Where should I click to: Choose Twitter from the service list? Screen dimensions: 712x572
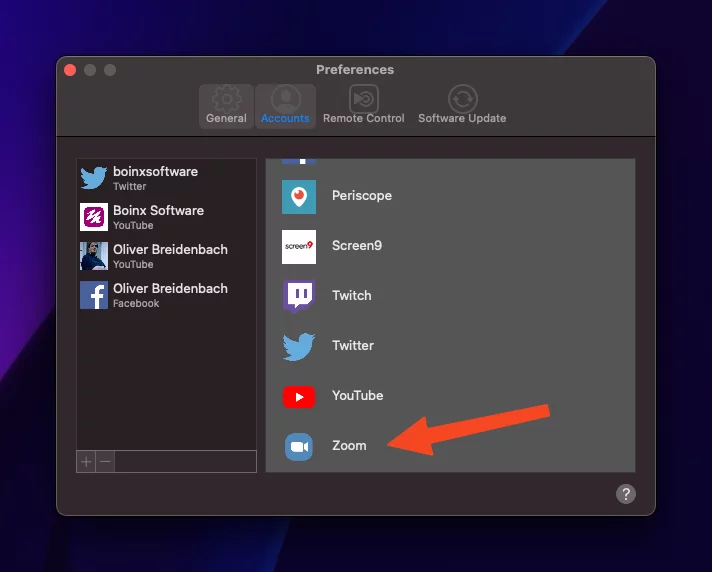[450, 346]
